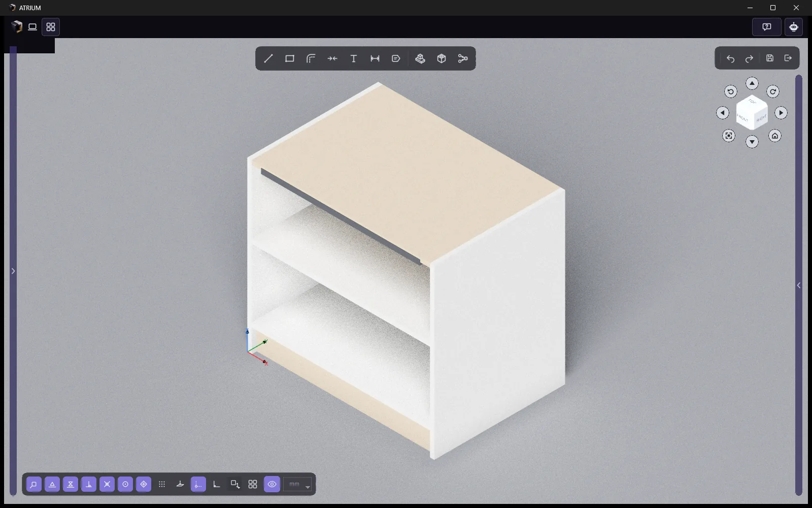Click the right vertical scrollbar

799,285
